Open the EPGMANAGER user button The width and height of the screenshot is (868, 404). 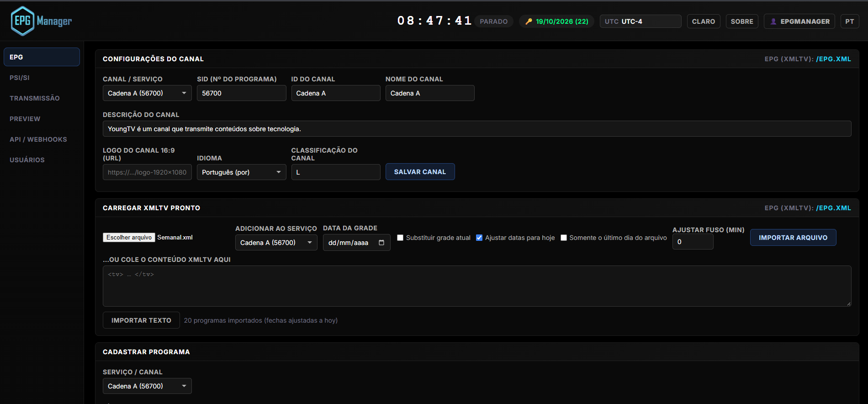point(799,21)
